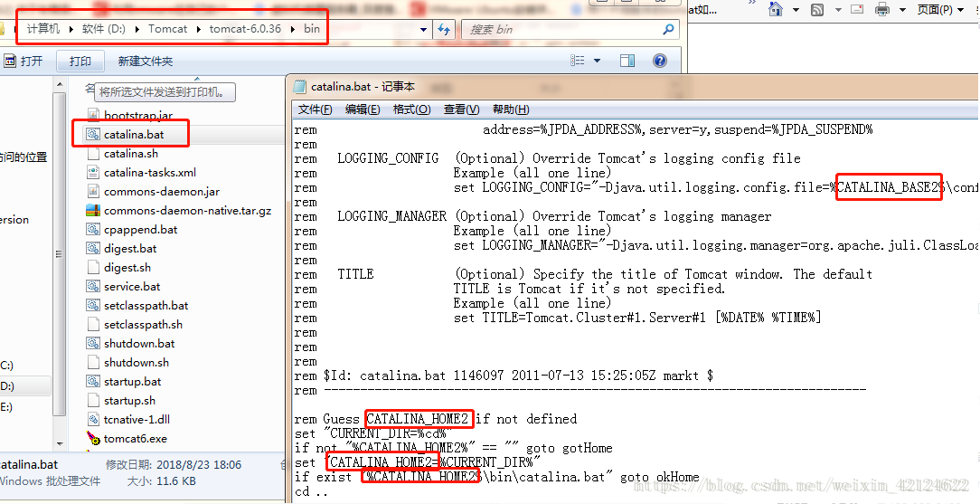The width and height of the screenshot is (980, 504).
Task: Click the file list vertical scrollbar
Action: coord(60,254)
